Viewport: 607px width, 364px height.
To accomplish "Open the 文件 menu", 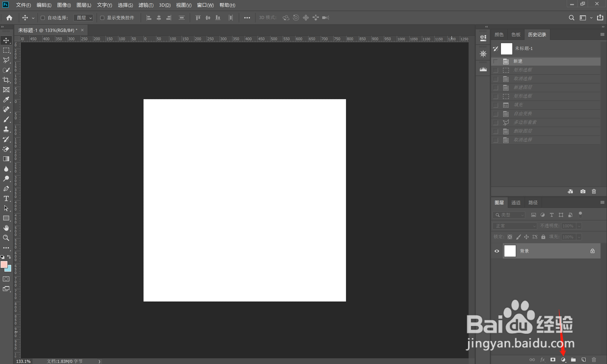I will click(x=24, y=5).
